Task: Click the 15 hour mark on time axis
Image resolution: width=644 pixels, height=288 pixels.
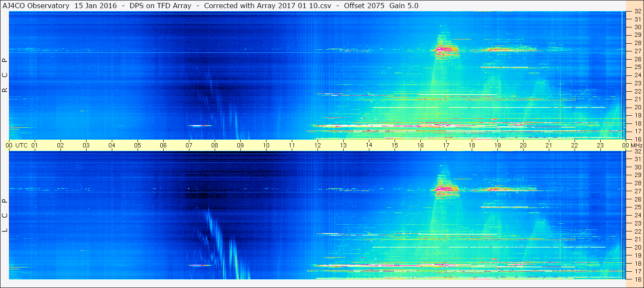Action: pos(395,145)
